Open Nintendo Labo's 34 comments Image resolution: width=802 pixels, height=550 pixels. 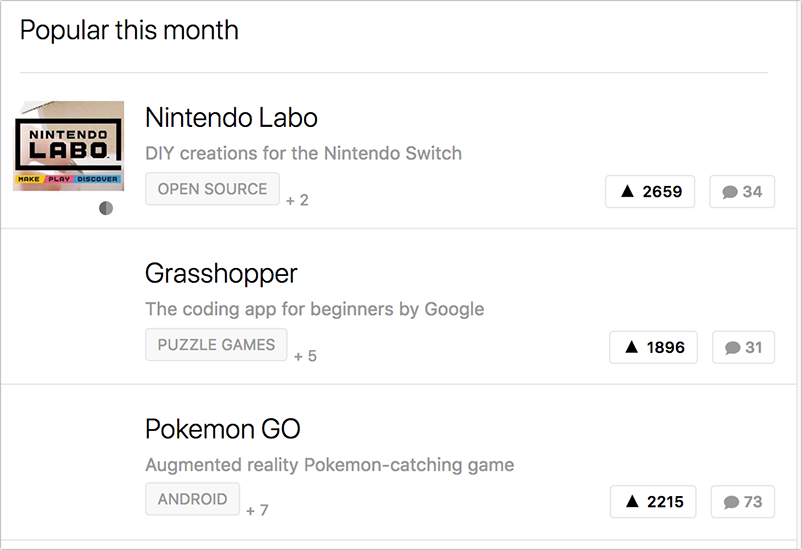pos(742,191)
